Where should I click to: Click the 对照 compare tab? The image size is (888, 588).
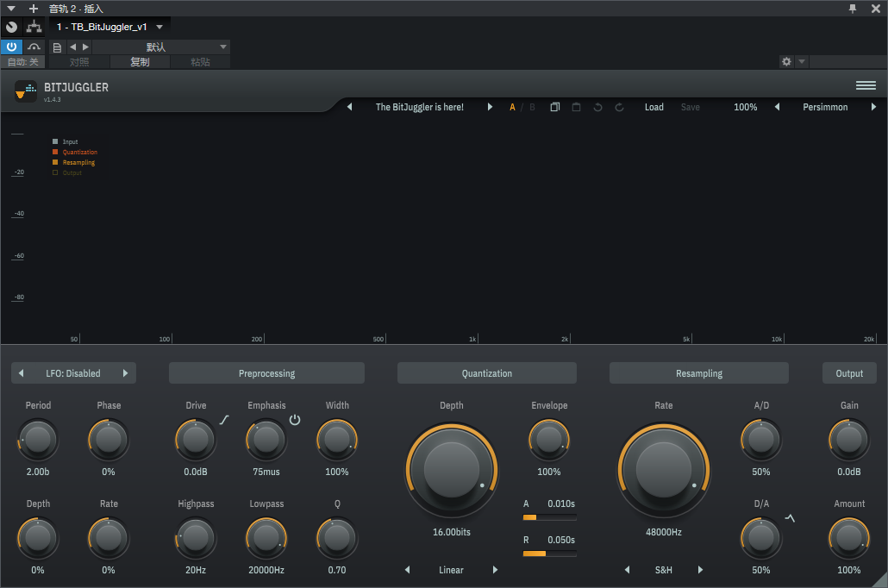coord(79,62)
